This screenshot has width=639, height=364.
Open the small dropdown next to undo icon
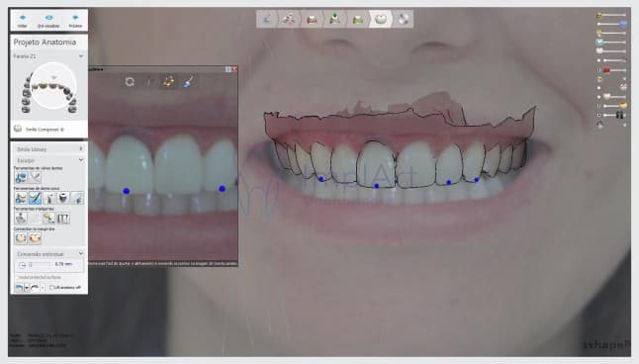pyautogui.click(x=27, y=288)
